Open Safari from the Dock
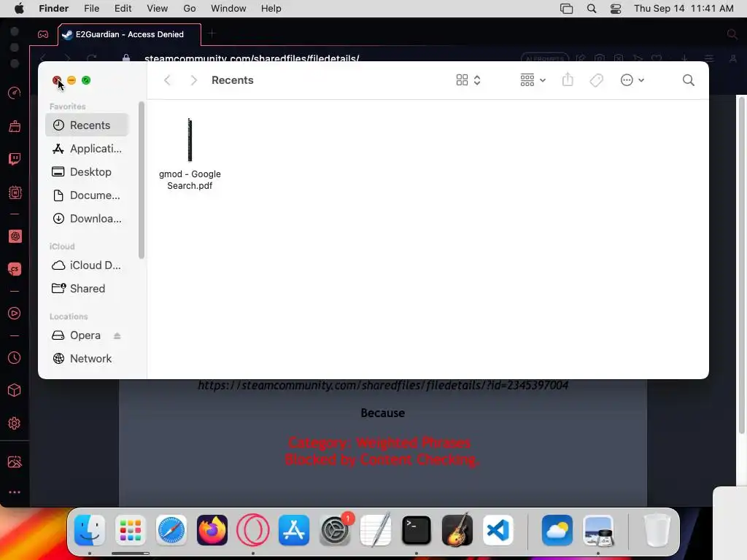Image resolution: width=747 pixels, height=560 pixels. (171, 530)
